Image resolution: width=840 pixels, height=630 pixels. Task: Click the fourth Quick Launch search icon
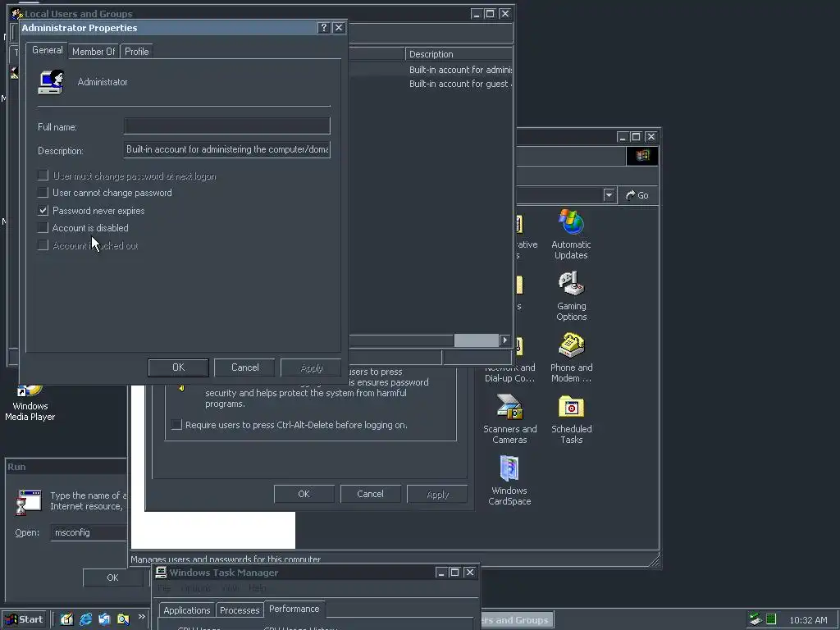(x=123, y=619)
